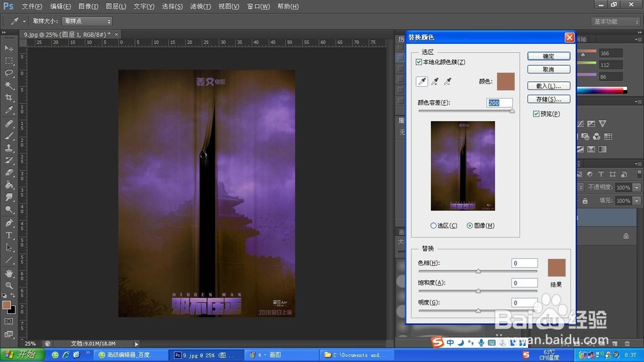Toggle Quick Mask mode icon
This screenshot has width=644, height=362.
[x=9, y=321]
